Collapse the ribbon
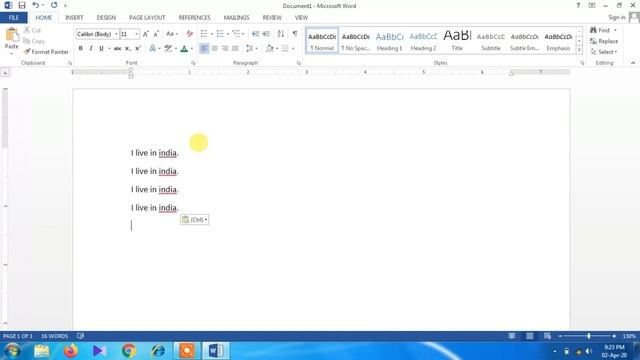The image size is (640, 360). [633, 63]
